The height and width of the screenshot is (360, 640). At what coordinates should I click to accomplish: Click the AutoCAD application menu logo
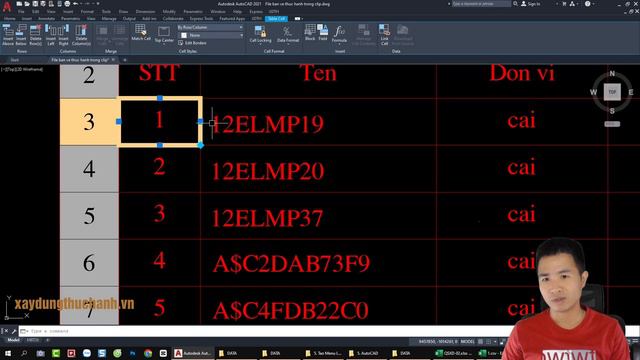pyautogui.click(x=7, y=7)
